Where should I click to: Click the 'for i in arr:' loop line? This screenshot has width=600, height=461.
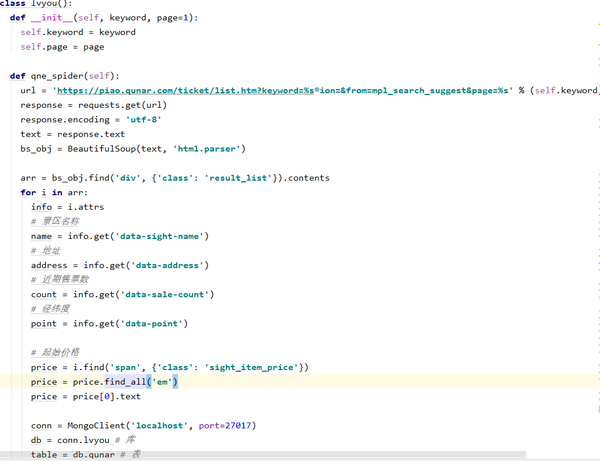(x=54, y=192)
